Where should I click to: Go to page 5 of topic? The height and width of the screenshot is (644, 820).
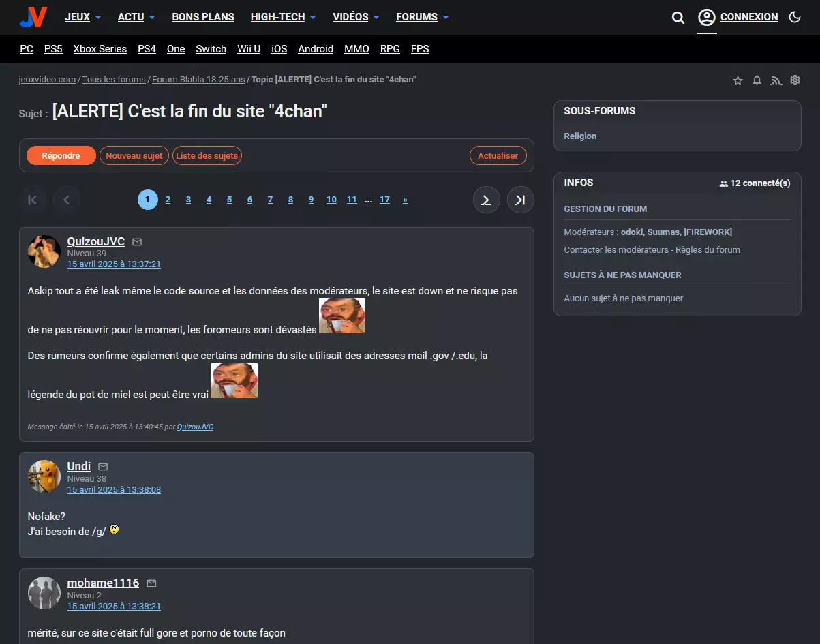229,200
